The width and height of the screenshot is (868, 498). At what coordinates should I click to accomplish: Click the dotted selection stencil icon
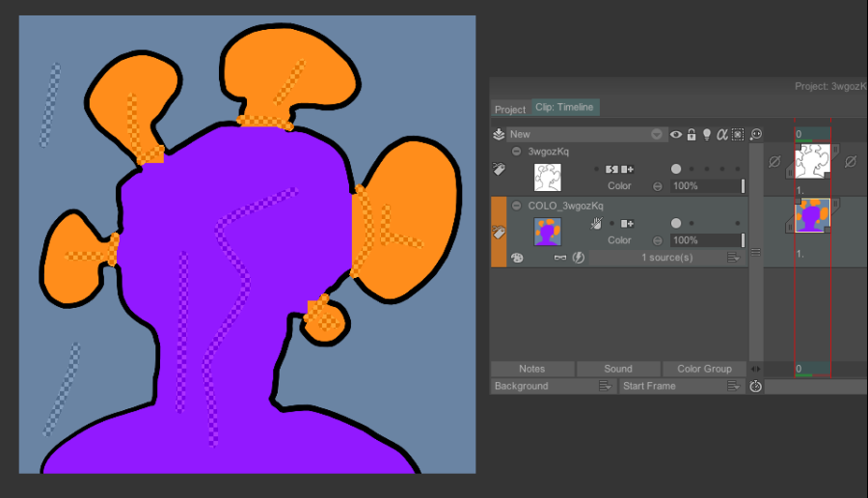(738, 134)
